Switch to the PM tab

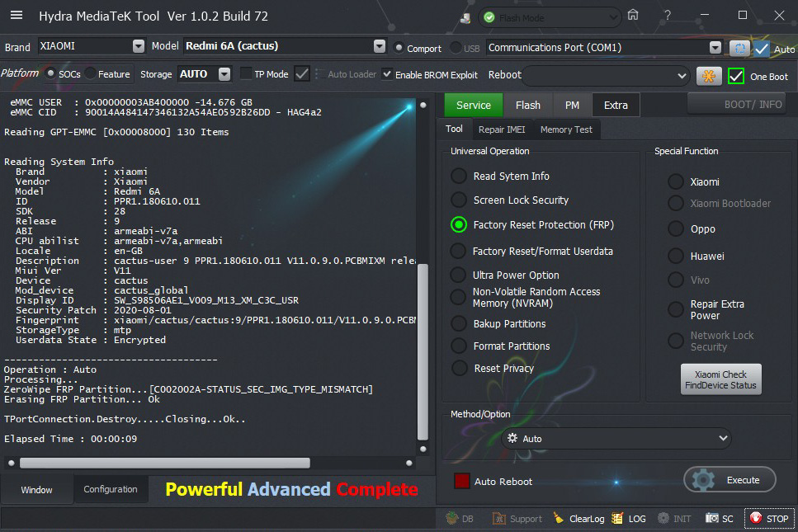click(572, 106)
